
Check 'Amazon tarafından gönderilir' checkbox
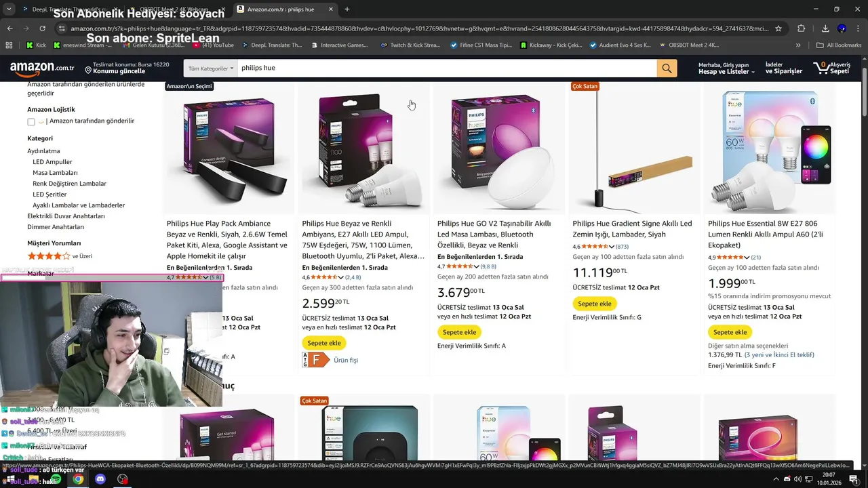(x=31, y=121)
